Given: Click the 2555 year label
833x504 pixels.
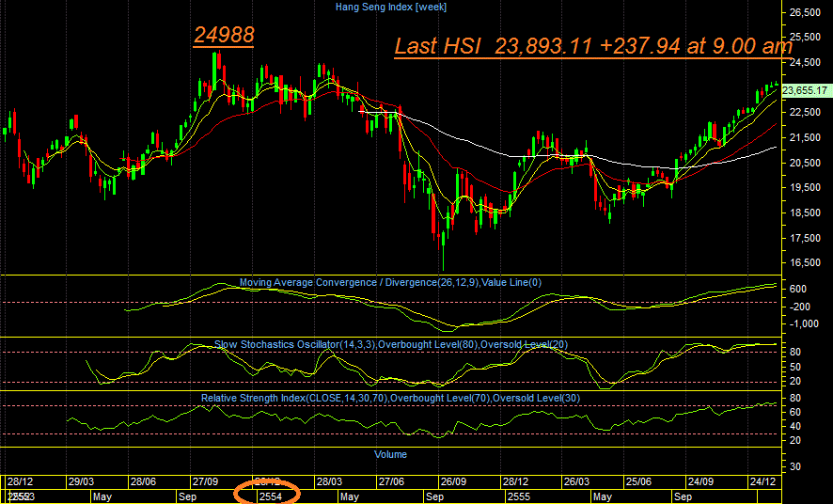Looking at the screenshot, I should click(518, 496).
